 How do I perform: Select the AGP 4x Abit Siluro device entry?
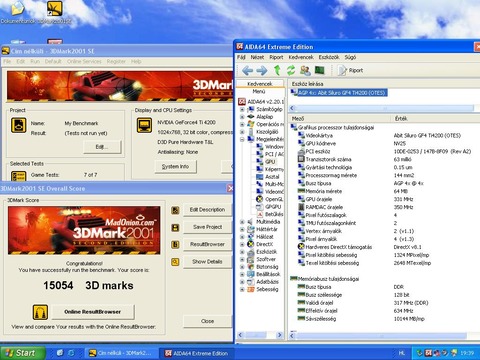339,93
